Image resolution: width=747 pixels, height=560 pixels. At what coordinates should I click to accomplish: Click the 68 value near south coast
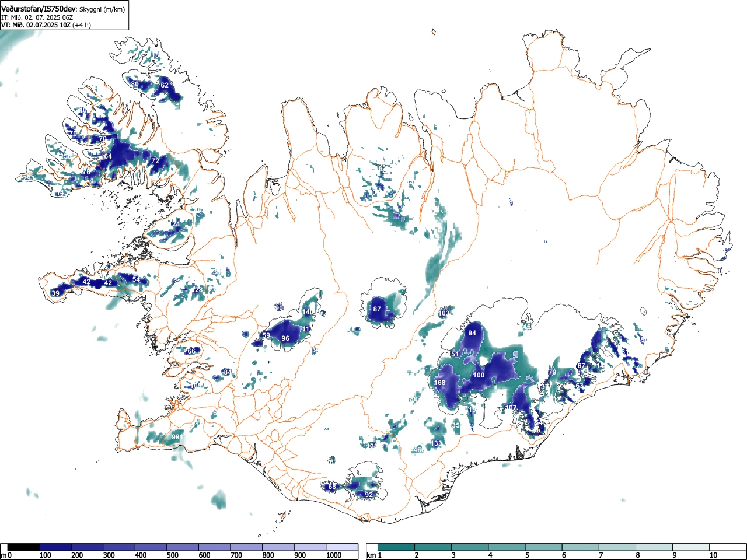(x=333, y=487)
